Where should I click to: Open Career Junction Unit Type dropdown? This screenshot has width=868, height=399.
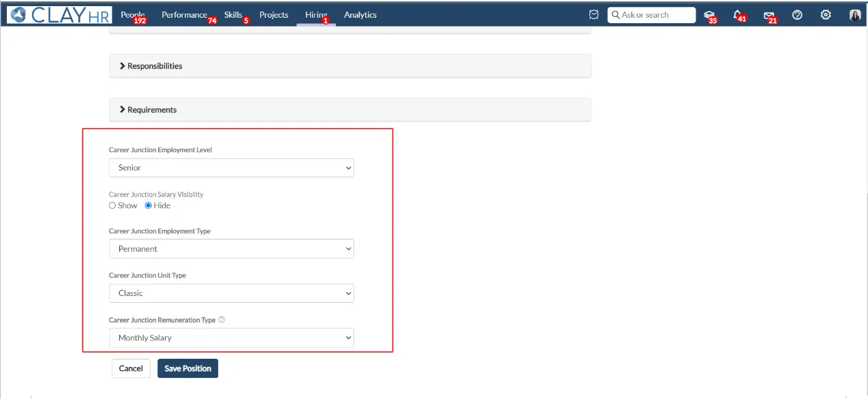[x=232, y=293]
